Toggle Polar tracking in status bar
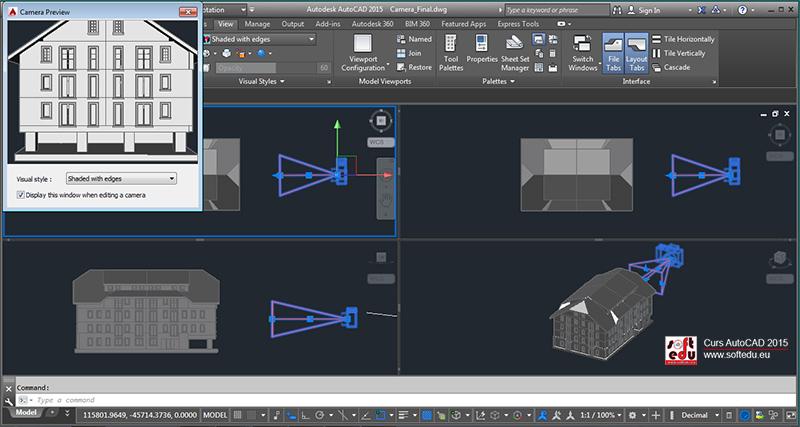800x427 pixels. [319, 415]
